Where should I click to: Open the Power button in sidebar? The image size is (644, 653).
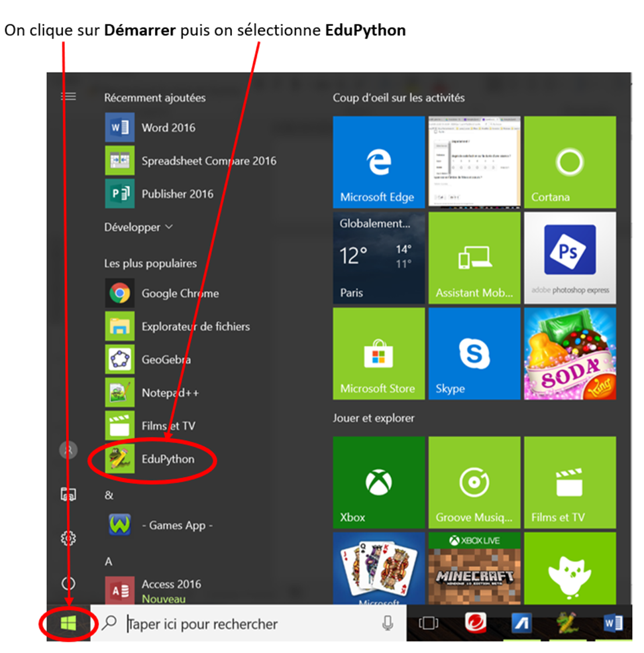(68, 583)
